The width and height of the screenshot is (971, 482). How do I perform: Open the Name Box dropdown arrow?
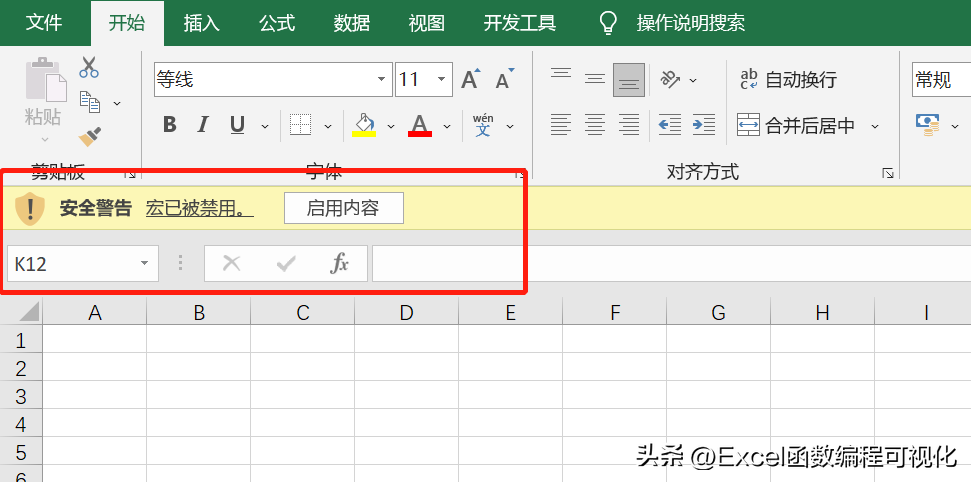144,263
